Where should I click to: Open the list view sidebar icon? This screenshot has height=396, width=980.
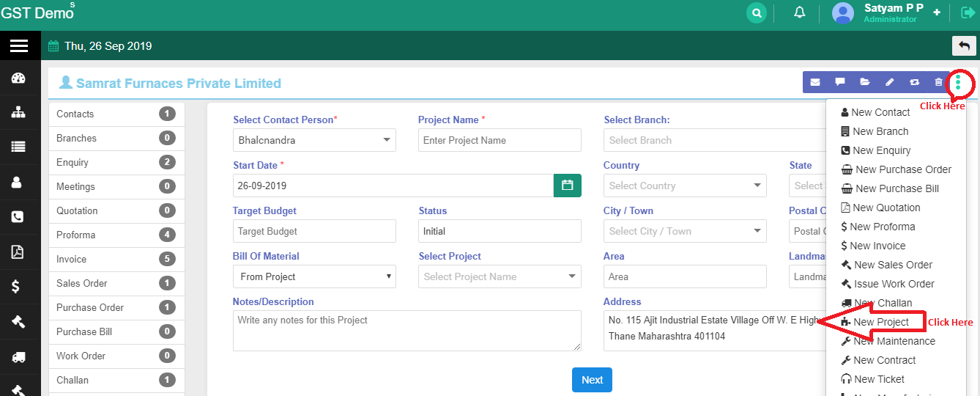19,147
